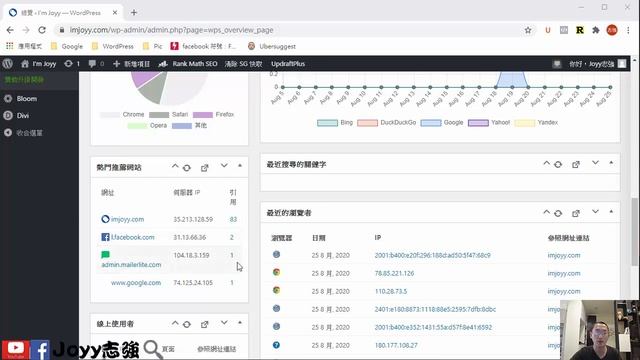The height and width of the screenshot is (360, 640).
Task: Open the new item menu with plus
Action: (x=131, y=64)
